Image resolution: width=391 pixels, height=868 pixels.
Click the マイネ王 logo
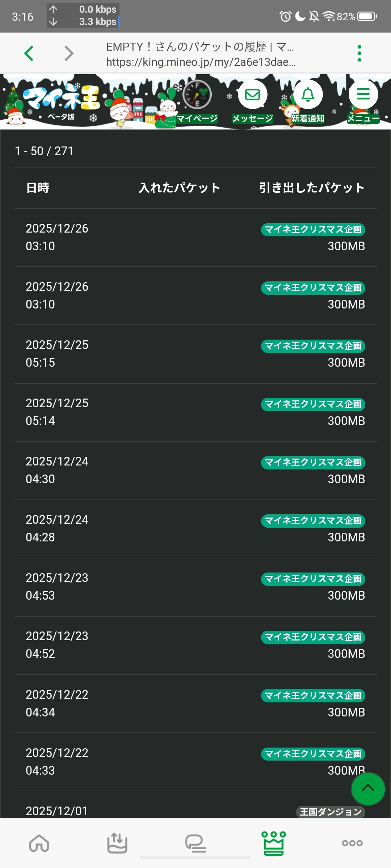62,98
